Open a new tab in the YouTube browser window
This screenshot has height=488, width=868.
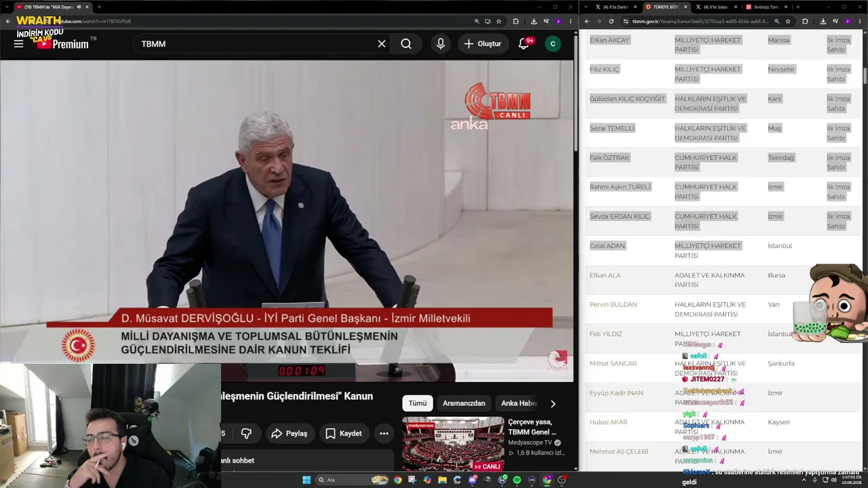tap(99, 7)
